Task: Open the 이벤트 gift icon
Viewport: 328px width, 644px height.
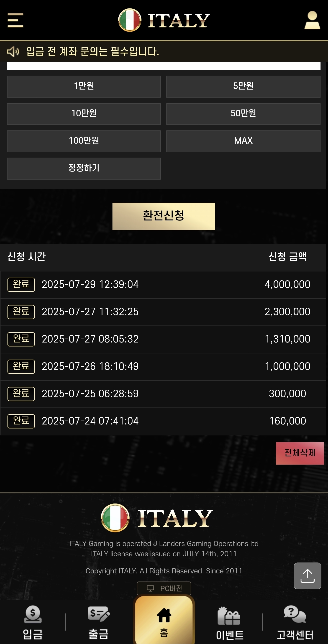Action: tap(229, 622)
